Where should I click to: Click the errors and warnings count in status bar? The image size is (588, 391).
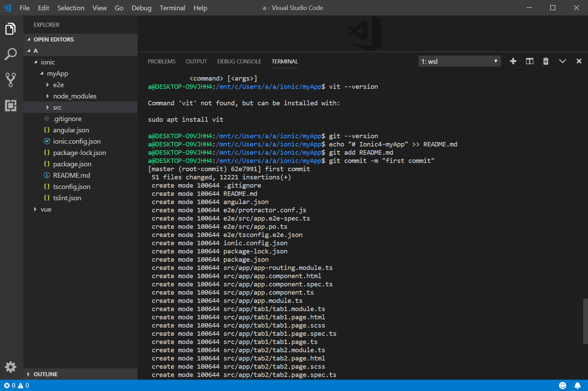(x=16, y=386)
